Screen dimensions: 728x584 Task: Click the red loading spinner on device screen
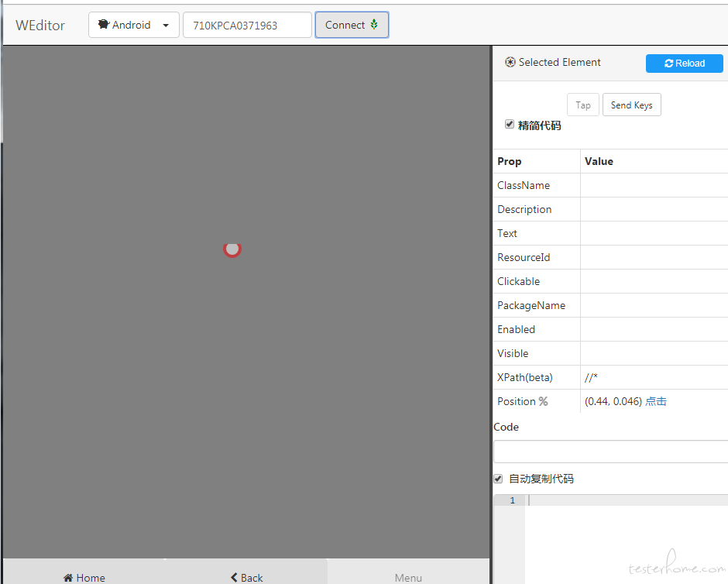[x=232, y=249]
